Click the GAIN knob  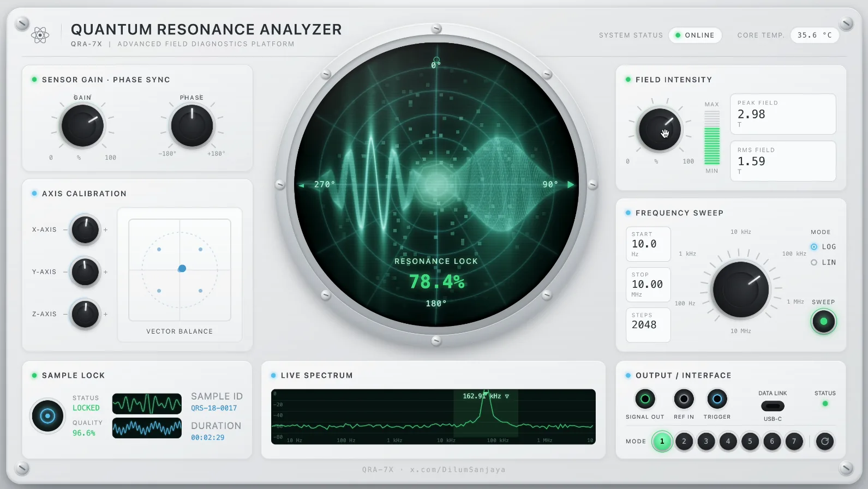[x=82, y=126]
